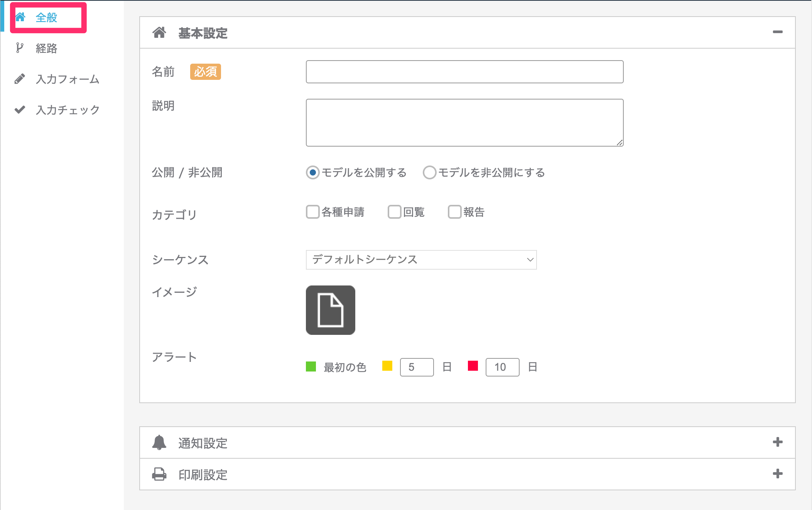
Task: Select the モデルを公開する radio button
Action: tap(313, 172)
